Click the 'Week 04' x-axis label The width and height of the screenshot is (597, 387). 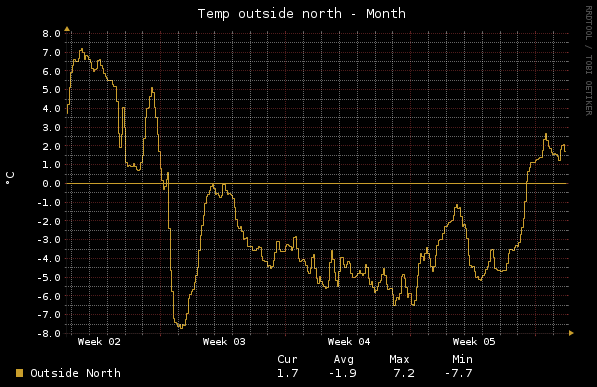(x=349, y=342)
